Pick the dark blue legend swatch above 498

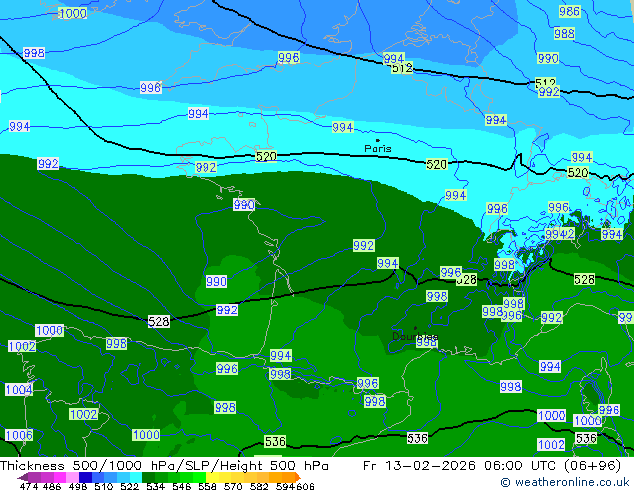pyautogui.click(x=85, y=477)
